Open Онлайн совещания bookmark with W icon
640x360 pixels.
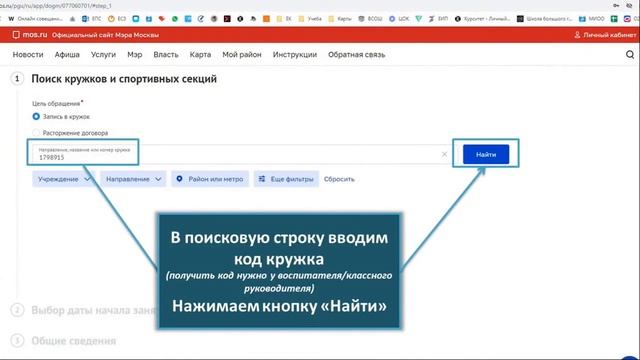[36, 19]
